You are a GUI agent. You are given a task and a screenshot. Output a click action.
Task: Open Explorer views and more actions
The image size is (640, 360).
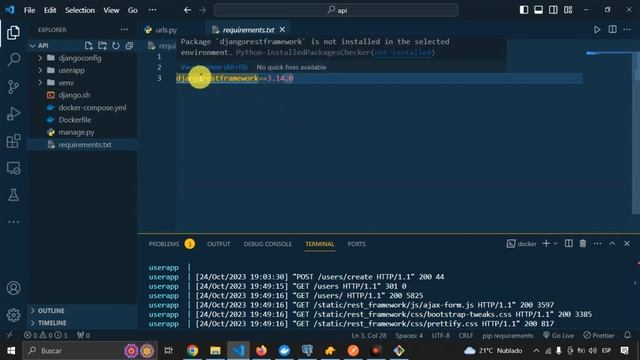[x=124, y=29]
